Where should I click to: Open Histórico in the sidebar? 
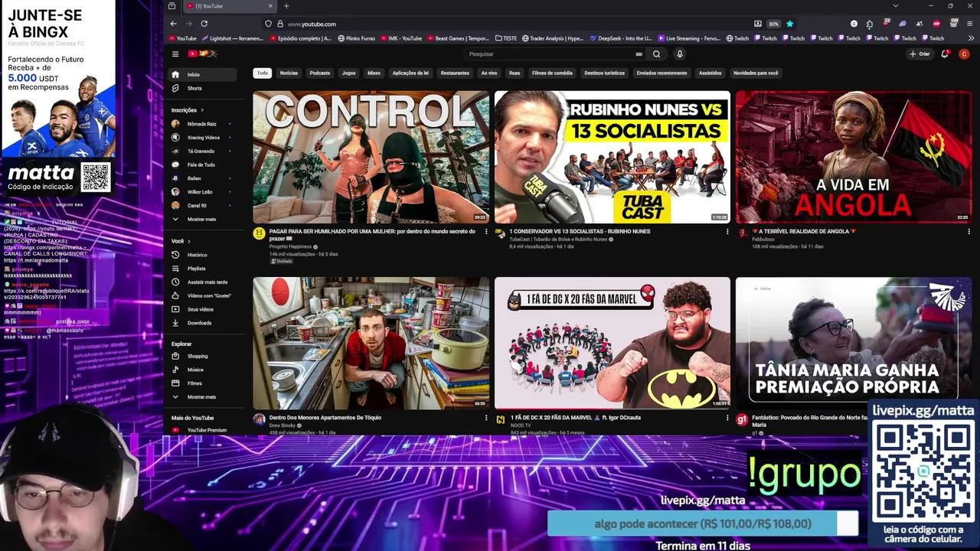pos(202,255)
